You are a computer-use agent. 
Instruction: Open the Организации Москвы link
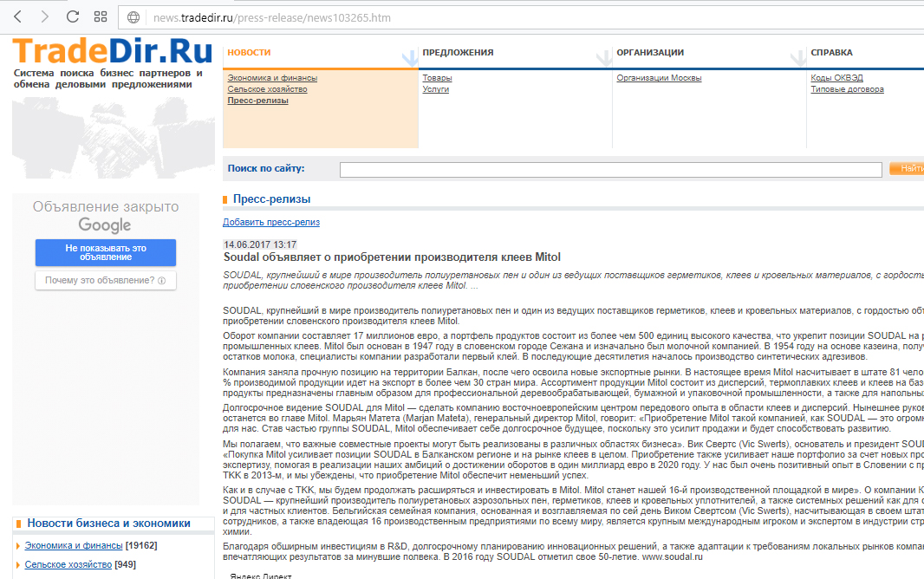pos(659,78)
